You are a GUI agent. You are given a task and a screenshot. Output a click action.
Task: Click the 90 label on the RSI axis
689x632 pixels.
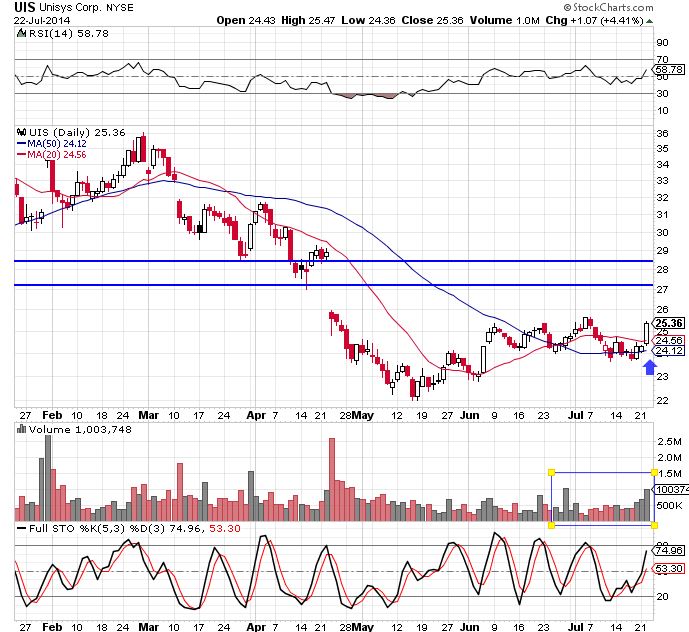662,43
